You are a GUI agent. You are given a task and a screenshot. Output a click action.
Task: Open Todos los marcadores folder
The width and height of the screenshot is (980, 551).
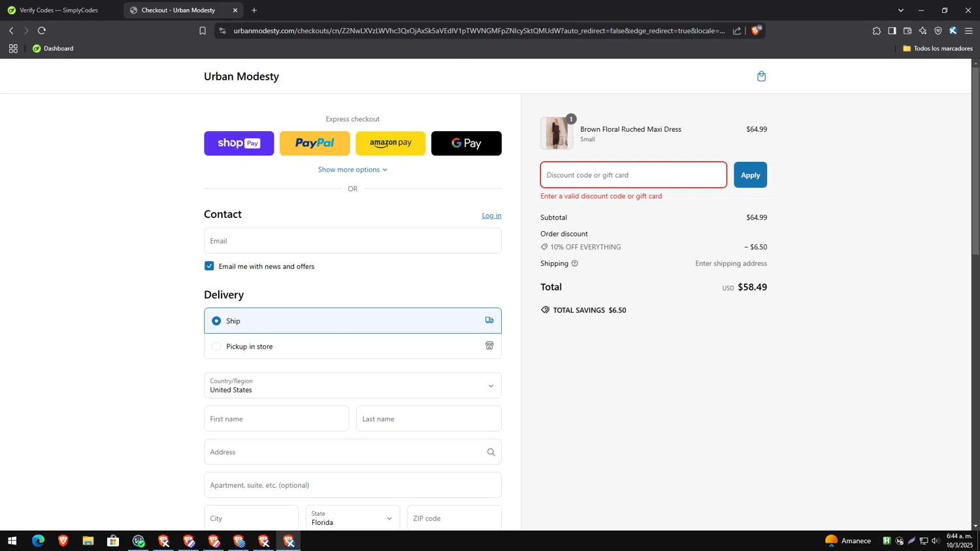coord(938,48)
